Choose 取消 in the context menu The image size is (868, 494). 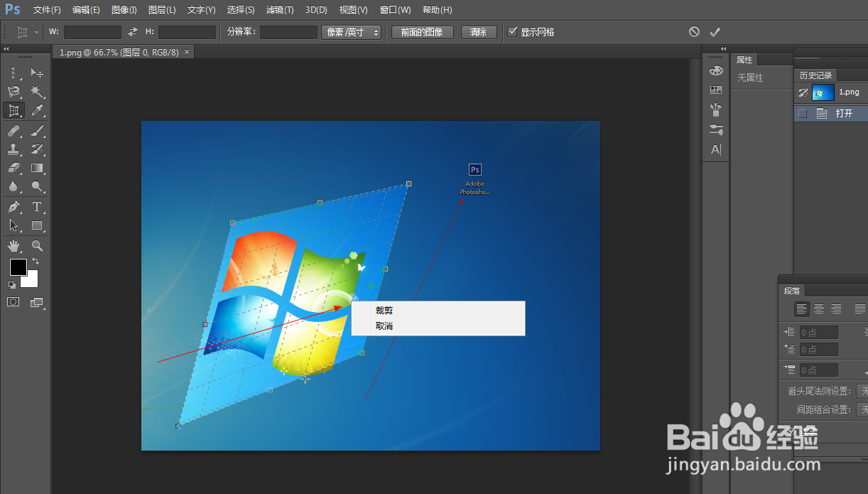point(438,326)
